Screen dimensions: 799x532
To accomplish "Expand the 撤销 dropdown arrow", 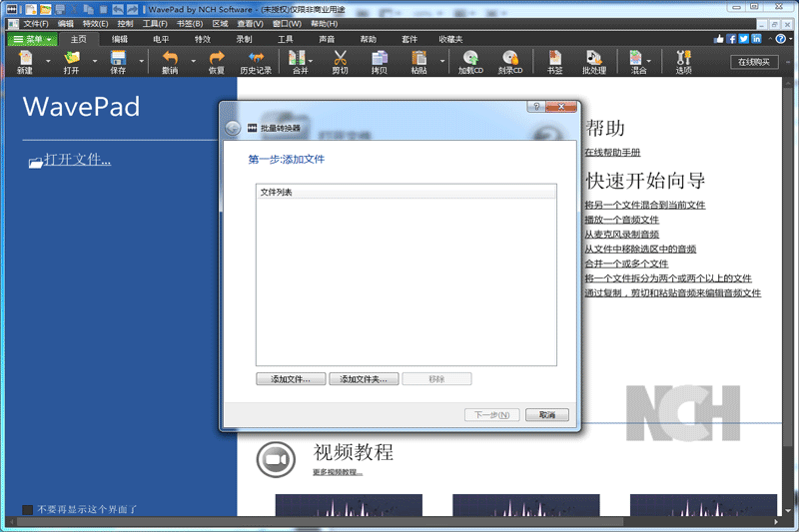I will pos(193,62).
